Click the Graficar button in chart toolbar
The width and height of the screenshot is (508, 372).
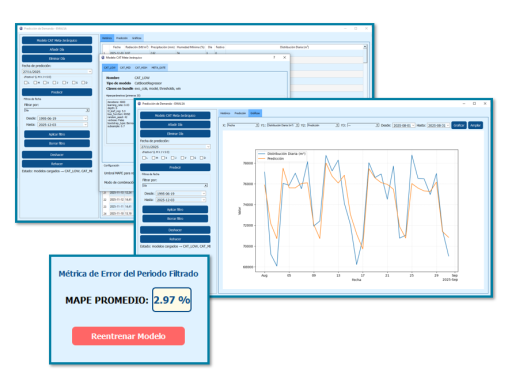[x=459, y=125]
